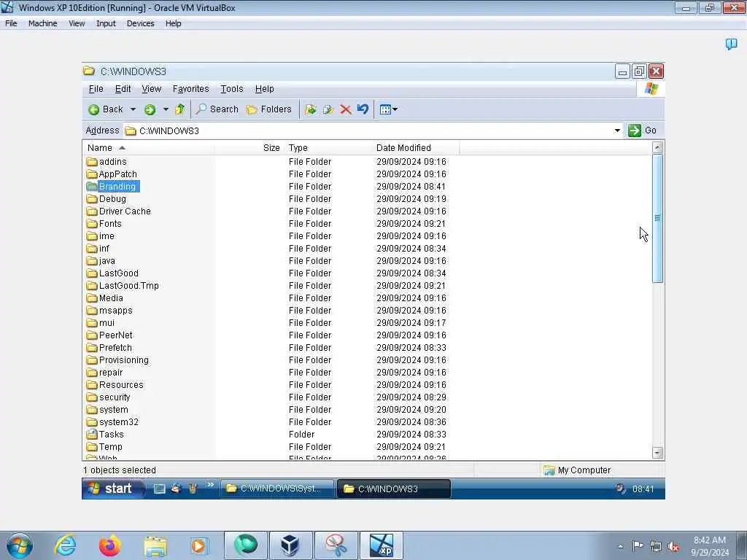747x560 pixels.
Task: Select the Resources folder name
Action: click(x=121, y=385)
